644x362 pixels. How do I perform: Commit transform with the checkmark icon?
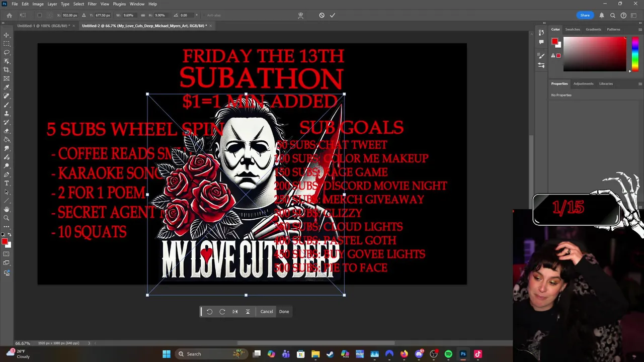click(x=333, y=15)
